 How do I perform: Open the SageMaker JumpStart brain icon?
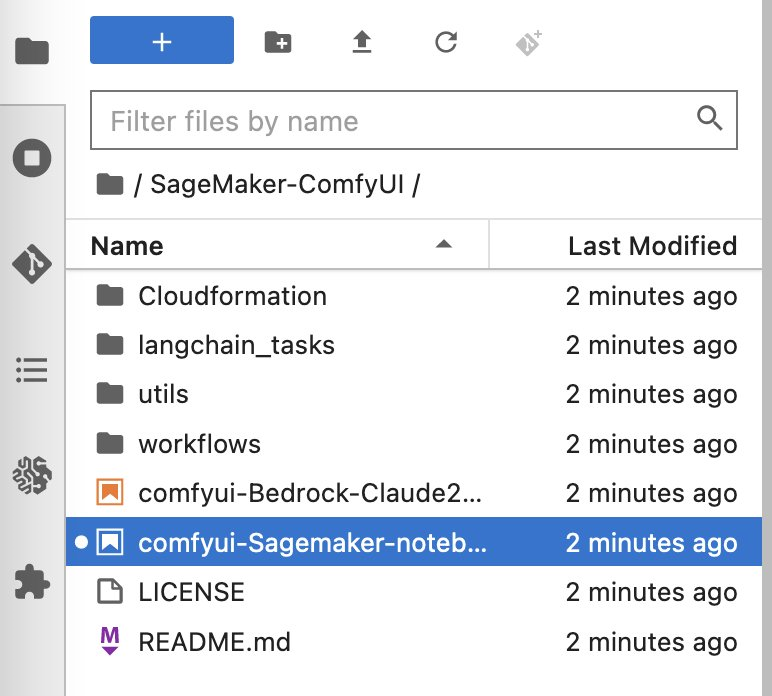tap(32, 475)
